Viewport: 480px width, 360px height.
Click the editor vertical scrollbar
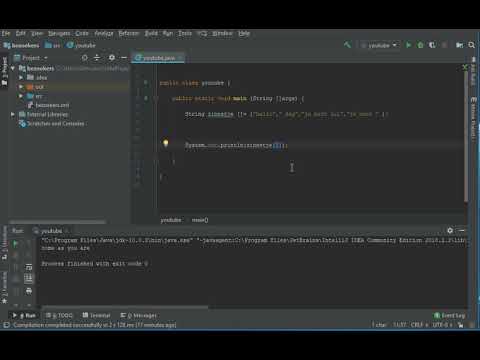[x=466, y=137]
